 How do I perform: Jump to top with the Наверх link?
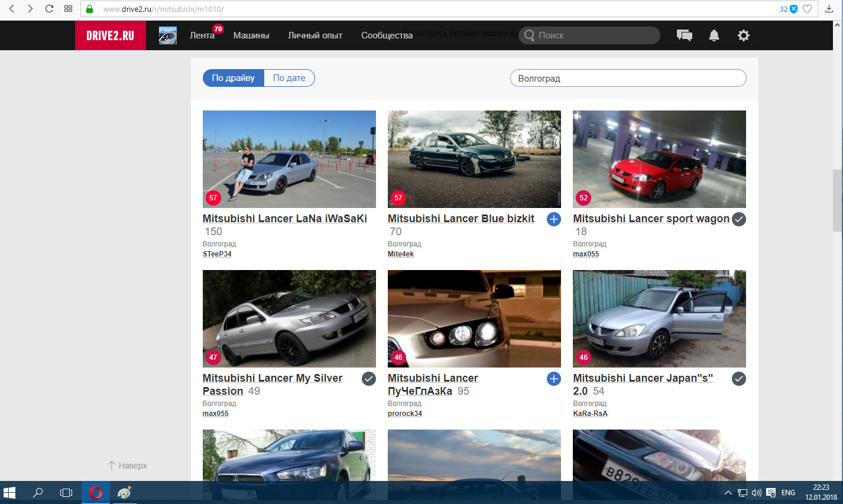(127, 466)
